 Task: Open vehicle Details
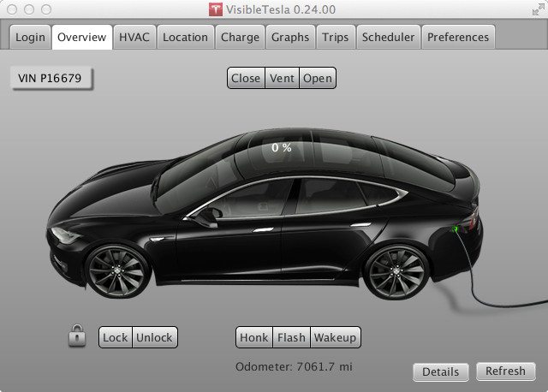(441, 371)
